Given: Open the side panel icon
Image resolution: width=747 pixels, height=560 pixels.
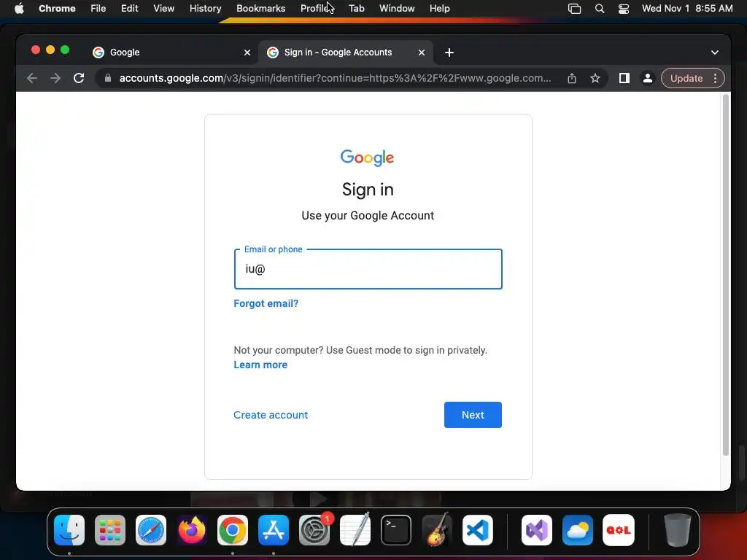Looking at the screenshot, I should click(x=624, y=78).
